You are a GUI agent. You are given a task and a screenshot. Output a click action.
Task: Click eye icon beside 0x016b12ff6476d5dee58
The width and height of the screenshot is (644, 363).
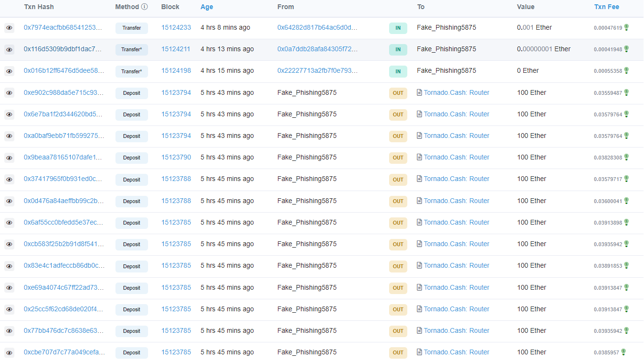[x=9, y=71]
